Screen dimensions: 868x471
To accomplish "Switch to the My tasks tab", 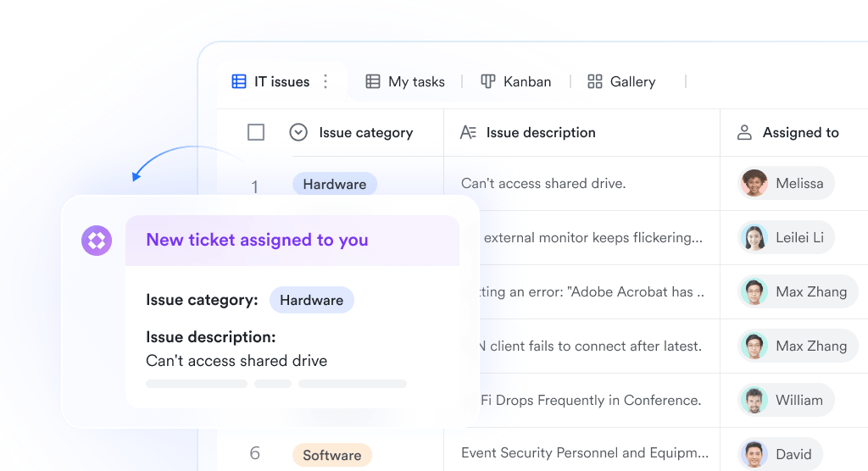I will (x=405, y=81).
